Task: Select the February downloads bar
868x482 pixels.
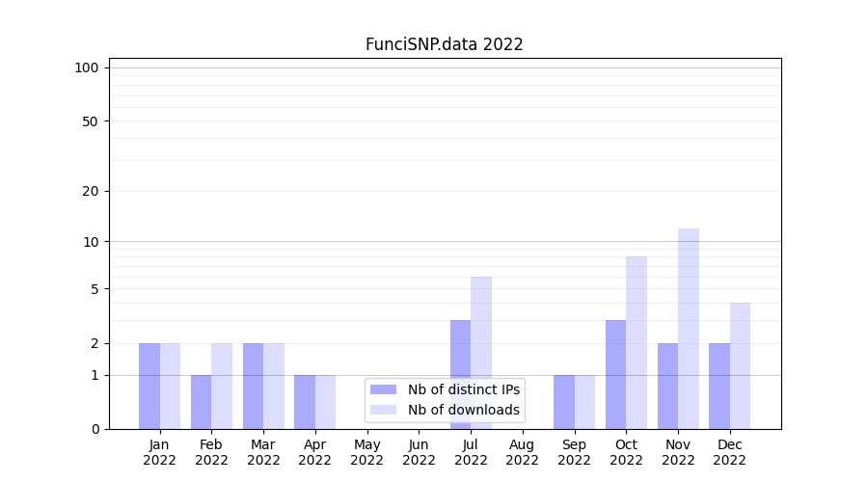Action: 222,386
